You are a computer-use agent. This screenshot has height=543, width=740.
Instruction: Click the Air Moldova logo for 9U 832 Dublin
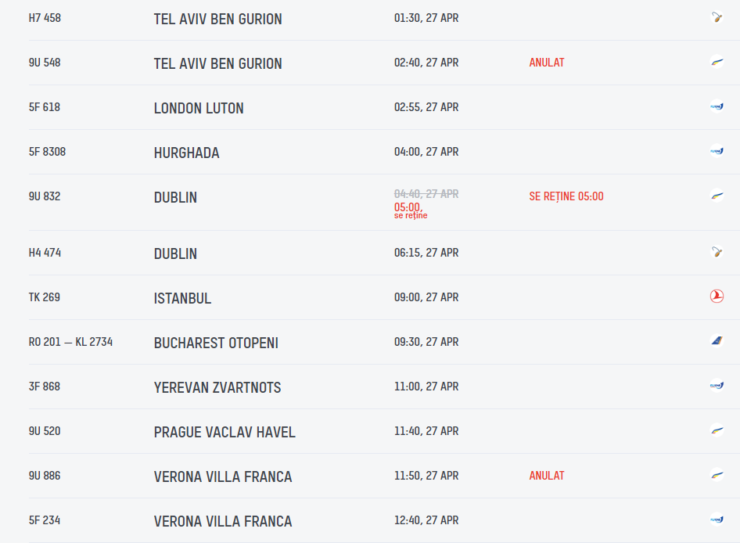tap(717, 195)
